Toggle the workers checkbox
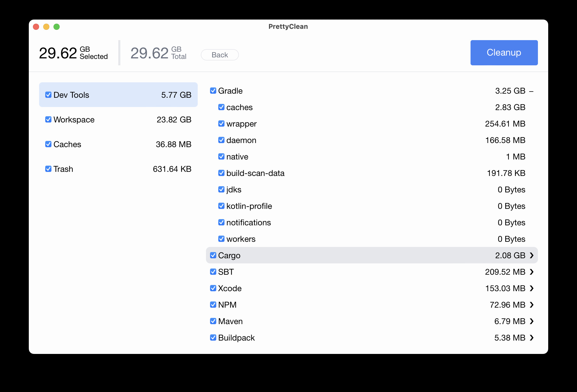 tap(221, 239)
